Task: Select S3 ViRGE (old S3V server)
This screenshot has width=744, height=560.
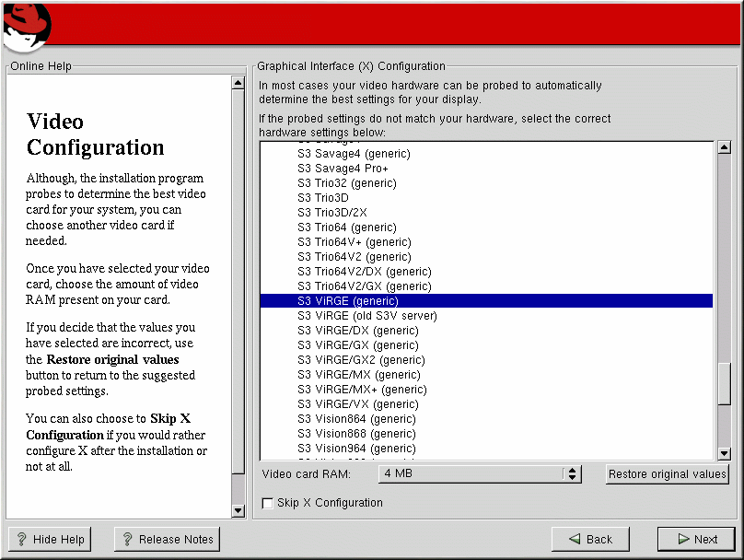Action: tap(486, 316)
